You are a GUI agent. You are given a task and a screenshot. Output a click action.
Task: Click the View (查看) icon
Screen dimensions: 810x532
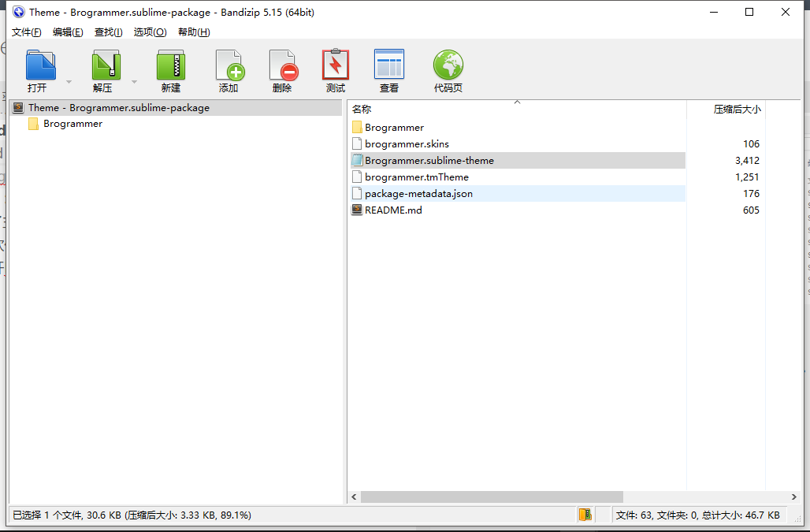point(389,64)
